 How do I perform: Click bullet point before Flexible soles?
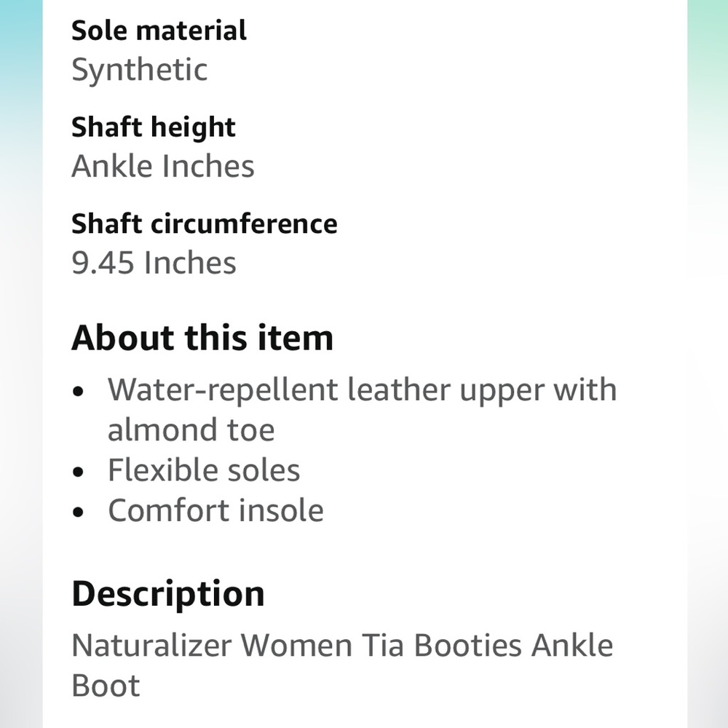point(78,472)
